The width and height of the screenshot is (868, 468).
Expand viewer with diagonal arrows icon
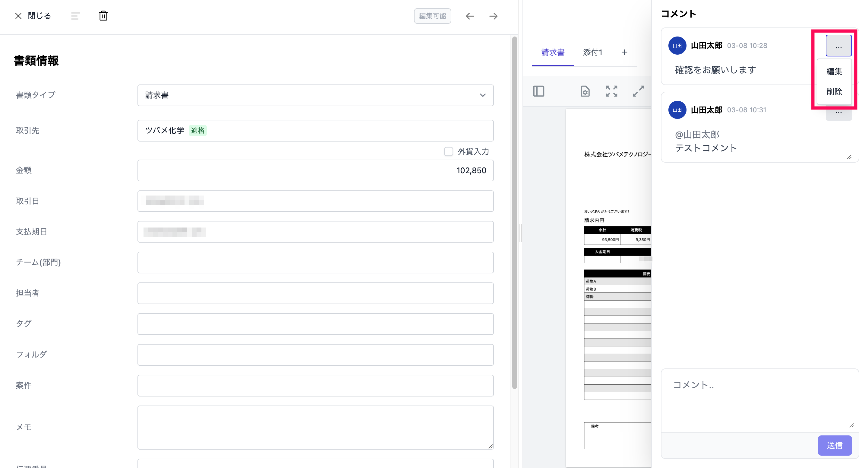point(638,91)
